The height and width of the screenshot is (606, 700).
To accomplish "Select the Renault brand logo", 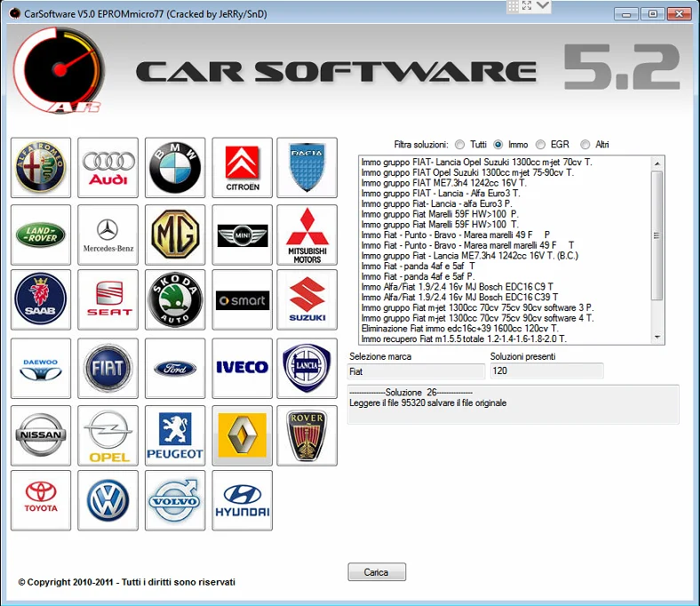I will point(242,435).
